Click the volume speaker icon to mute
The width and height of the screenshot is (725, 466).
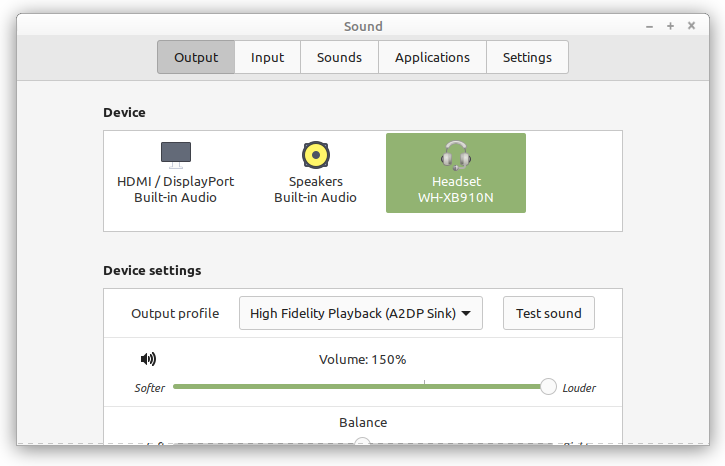pyautogui.click(x=148, y=359)
